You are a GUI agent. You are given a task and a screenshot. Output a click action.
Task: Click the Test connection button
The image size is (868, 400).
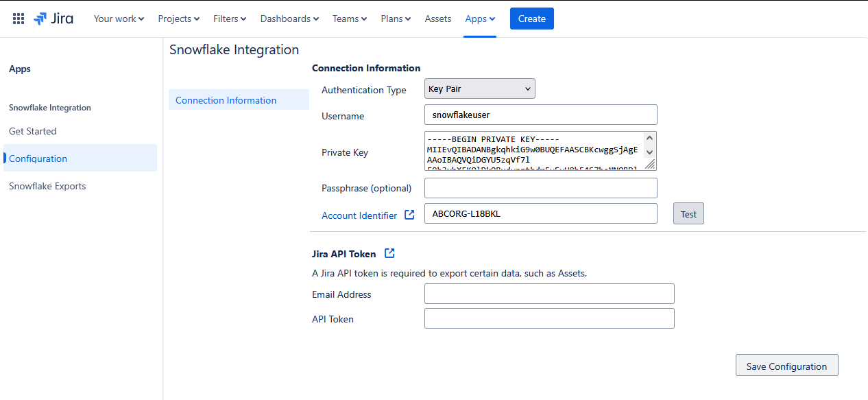688,214
